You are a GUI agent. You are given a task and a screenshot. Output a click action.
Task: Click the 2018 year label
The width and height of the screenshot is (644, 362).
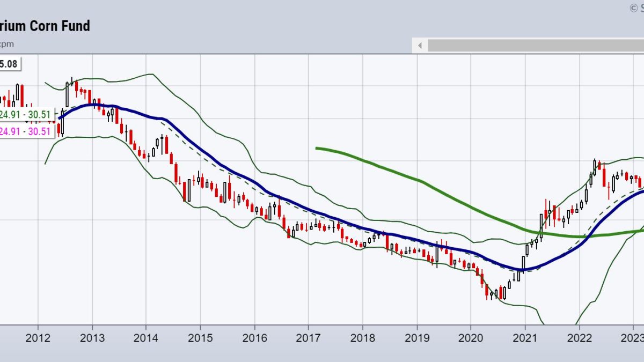[362, 338]
